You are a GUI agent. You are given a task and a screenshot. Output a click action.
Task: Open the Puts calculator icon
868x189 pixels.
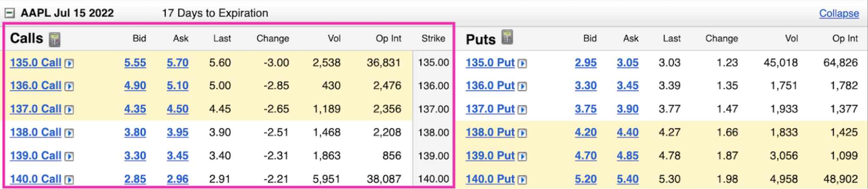(507, 37)
